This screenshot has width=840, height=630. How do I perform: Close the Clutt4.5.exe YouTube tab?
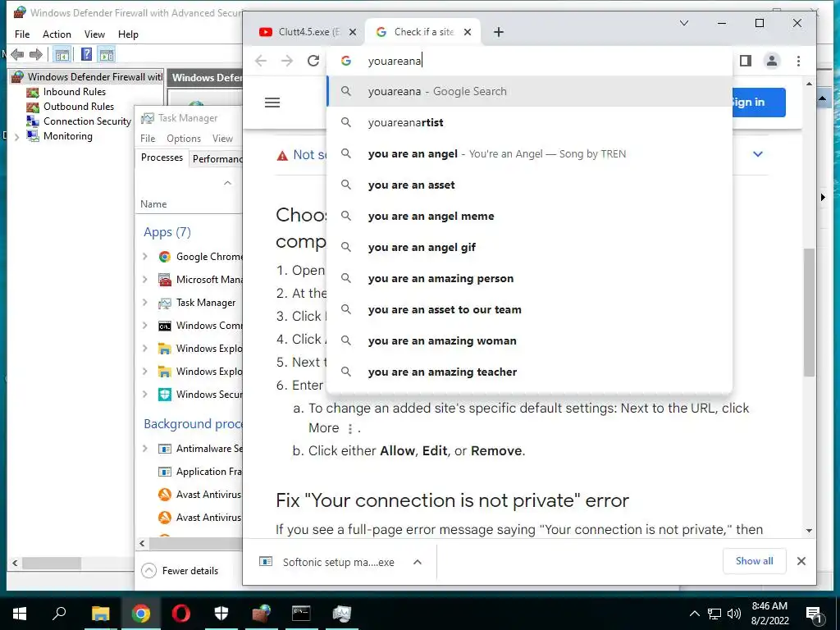(353, 32)
